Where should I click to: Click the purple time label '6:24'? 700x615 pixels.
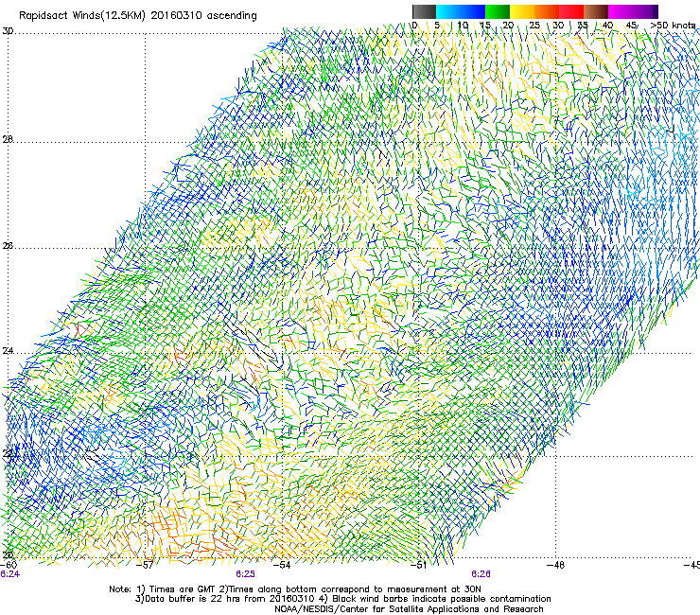coord(9,574)
